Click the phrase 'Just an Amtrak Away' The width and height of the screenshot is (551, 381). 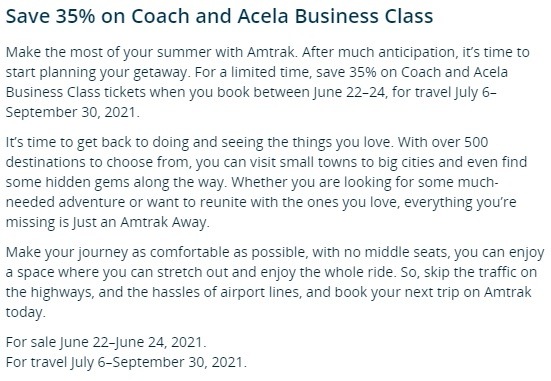141,222
